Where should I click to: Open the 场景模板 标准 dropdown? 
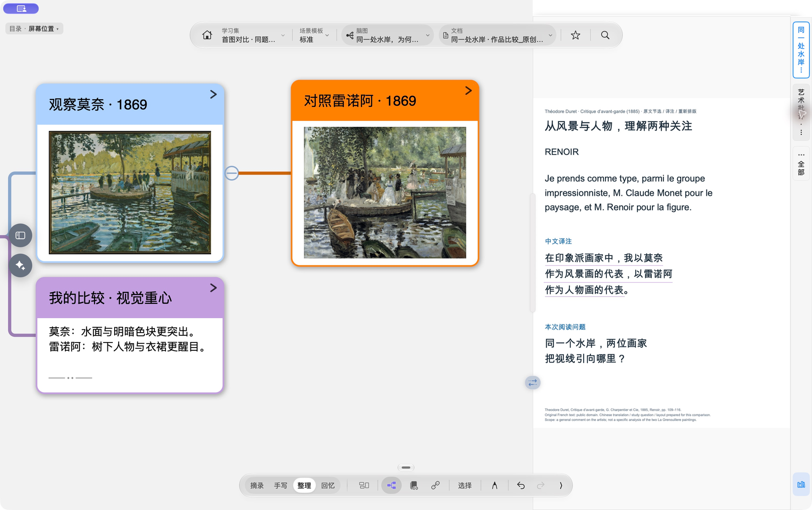coord(314,35)
